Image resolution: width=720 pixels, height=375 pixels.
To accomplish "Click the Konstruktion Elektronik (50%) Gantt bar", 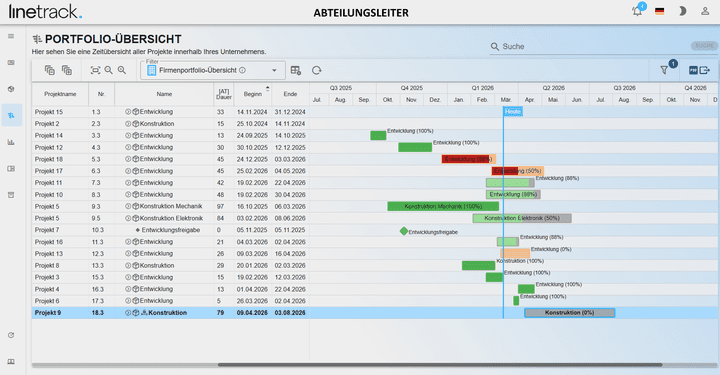I will click(522, 218).
